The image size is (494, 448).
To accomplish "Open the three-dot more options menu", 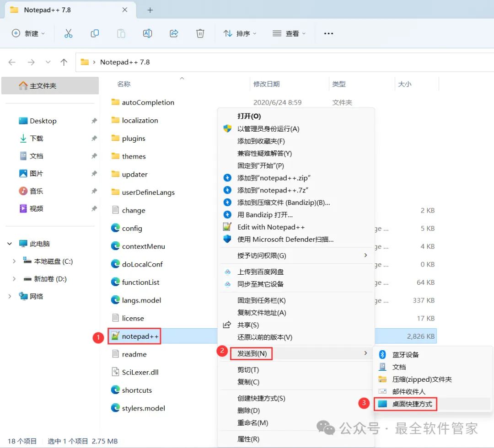I will tap(328, 33).
